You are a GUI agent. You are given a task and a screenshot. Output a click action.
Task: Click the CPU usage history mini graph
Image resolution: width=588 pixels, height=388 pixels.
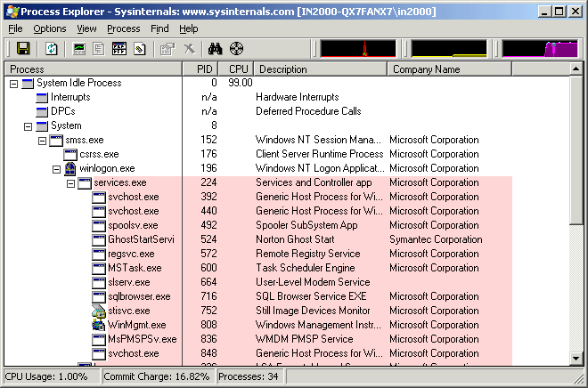click(358, 49)
